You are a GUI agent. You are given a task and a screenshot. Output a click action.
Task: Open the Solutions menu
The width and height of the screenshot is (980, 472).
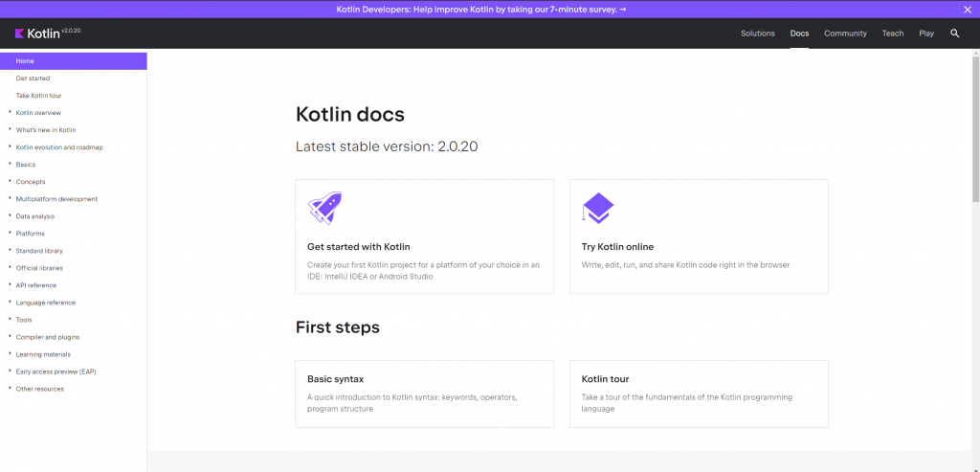pyautogui.click(x=758, y=34)
